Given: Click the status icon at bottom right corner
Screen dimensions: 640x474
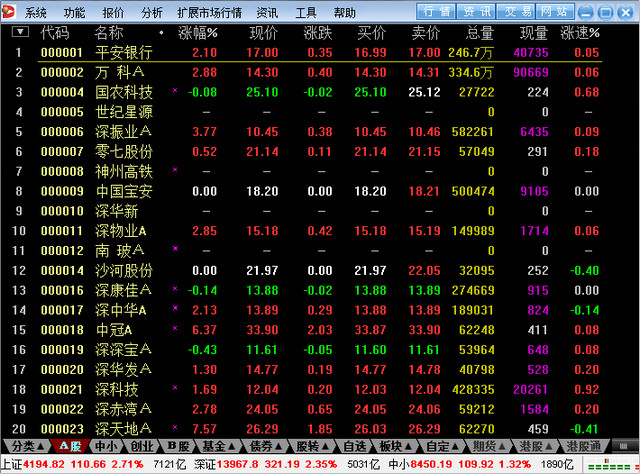Looking at the screenshot, I should [x=611, y=465].
